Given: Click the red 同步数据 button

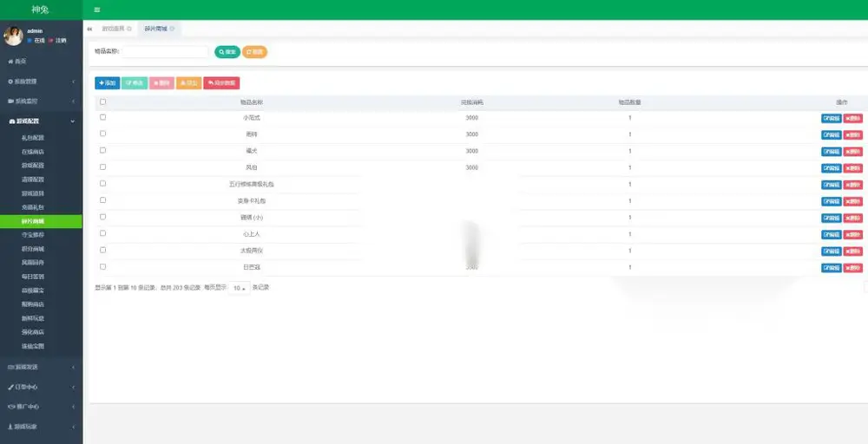Looking at the screenshot, I should tap(221, 83).
